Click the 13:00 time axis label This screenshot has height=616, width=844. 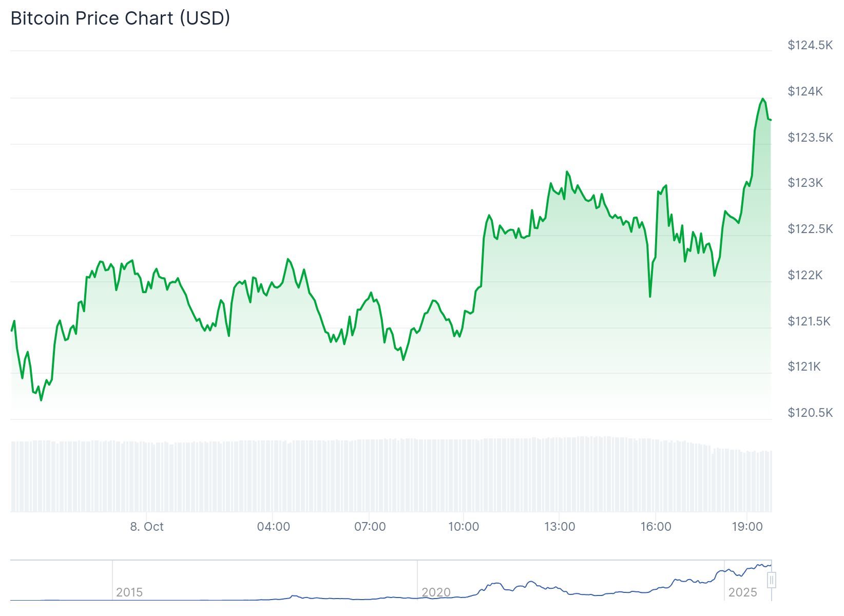[x=560, y=527]
